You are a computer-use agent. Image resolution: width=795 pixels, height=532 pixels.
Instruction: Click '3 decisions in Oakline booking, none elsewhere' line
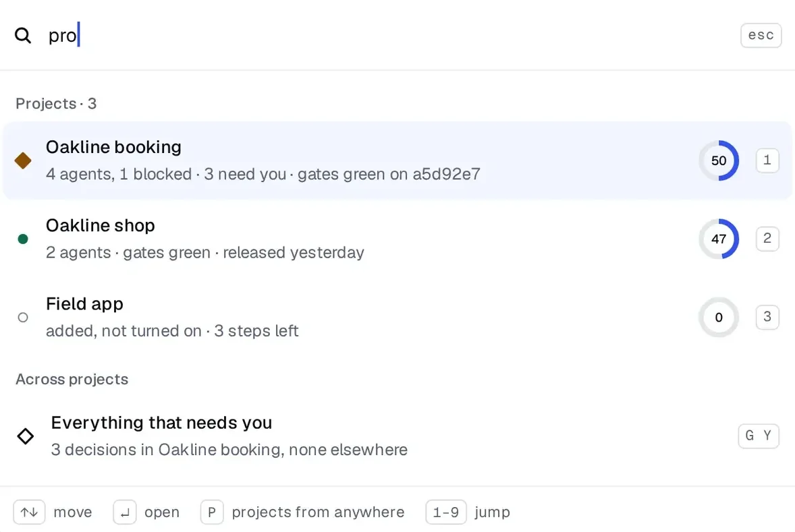click(229, 450)
